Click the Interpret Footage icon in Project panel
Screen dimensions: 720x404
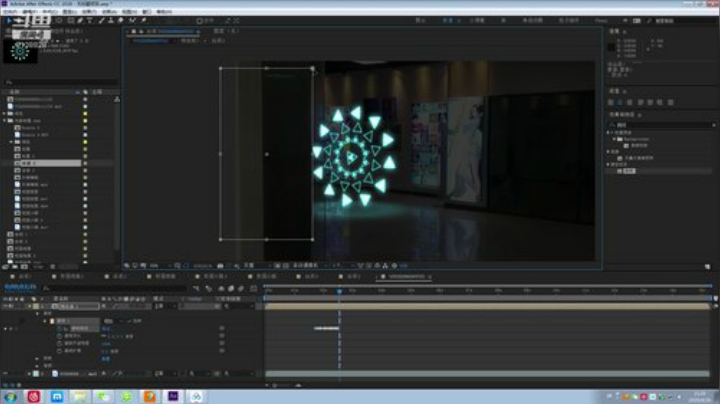(5, 266)
